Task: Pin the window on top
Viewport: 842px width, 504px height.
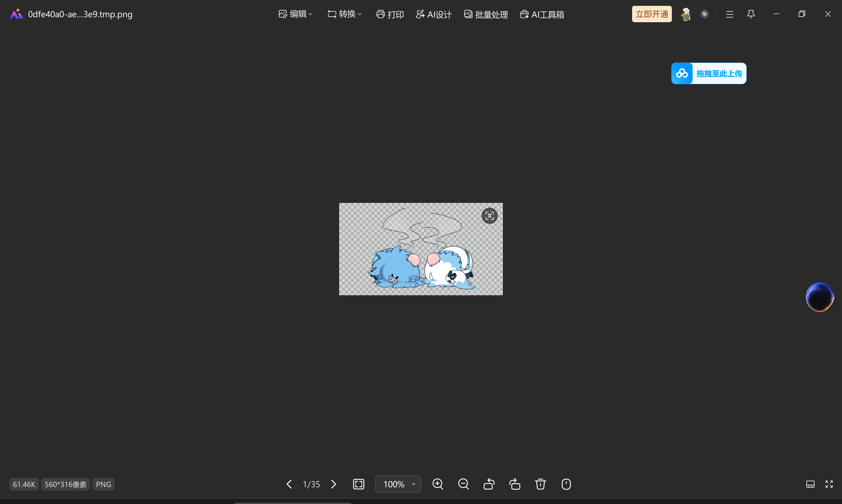Action: tap(751, 14)
